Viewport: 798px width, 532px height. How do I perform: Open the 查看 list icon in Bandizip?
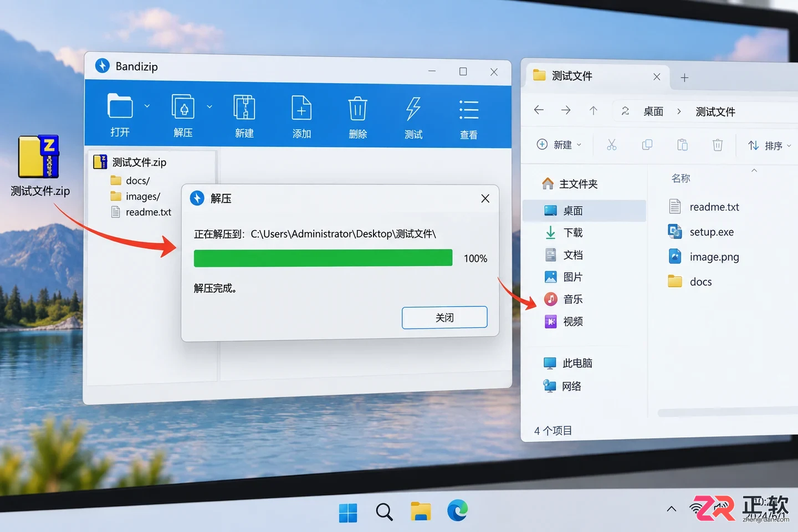tap(469, 110)
